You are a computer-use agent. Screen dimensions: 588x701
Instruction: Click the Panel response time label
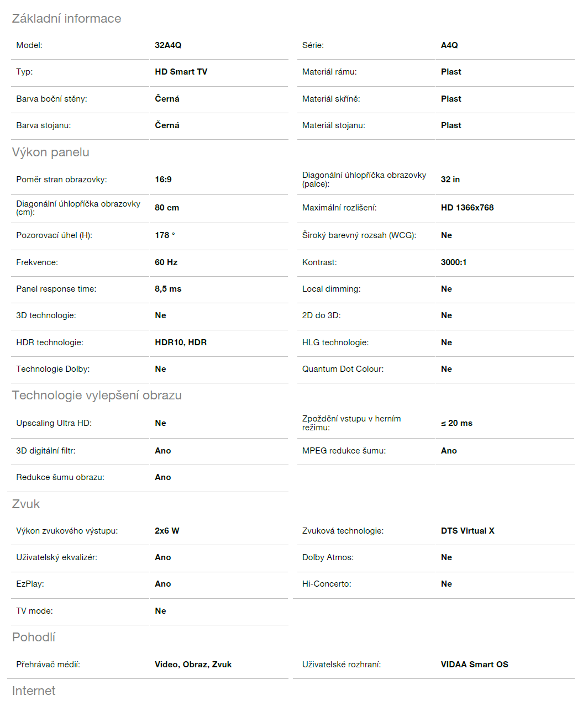coord(56,289)
